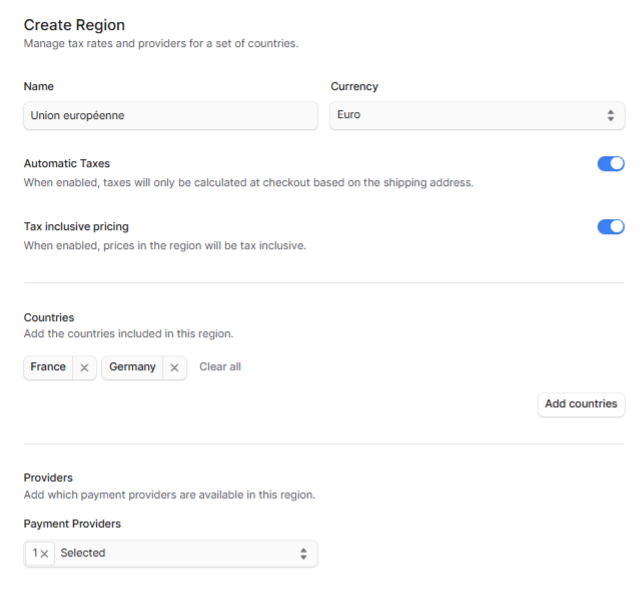Viewport: 644px width, 592px height.
Task: Click the Currency field label
Action: [x=354, y=86]
